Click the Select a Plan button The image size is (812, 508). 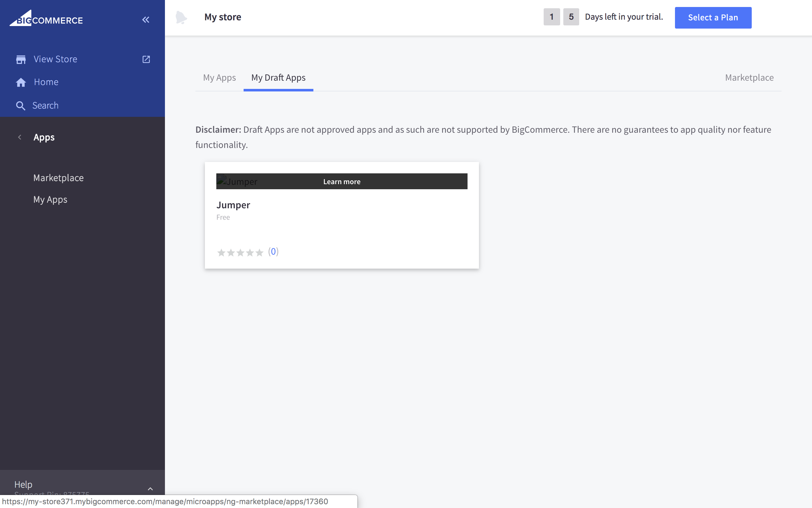pyautogui.click(x=713, y=17)
